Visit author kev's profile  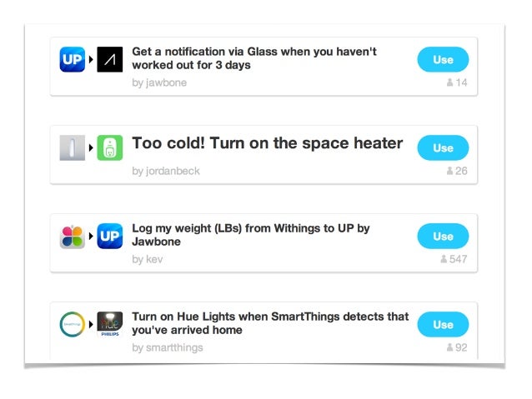point(148,259)
